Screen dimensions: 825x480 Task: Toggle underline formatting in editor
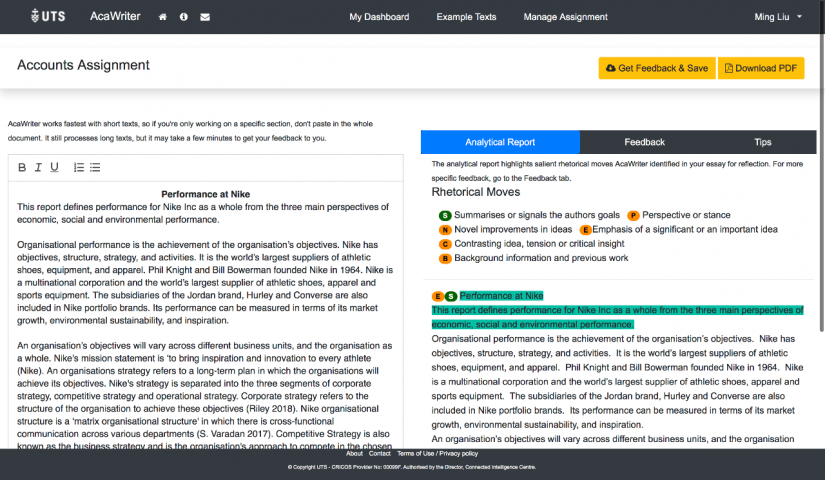click(54, 167)
